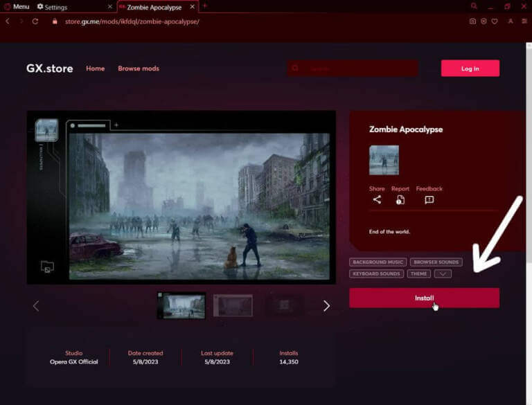Bookmark the page with heart icon
This screenshot has width=532, height=405.
click(x=495, y=21)
